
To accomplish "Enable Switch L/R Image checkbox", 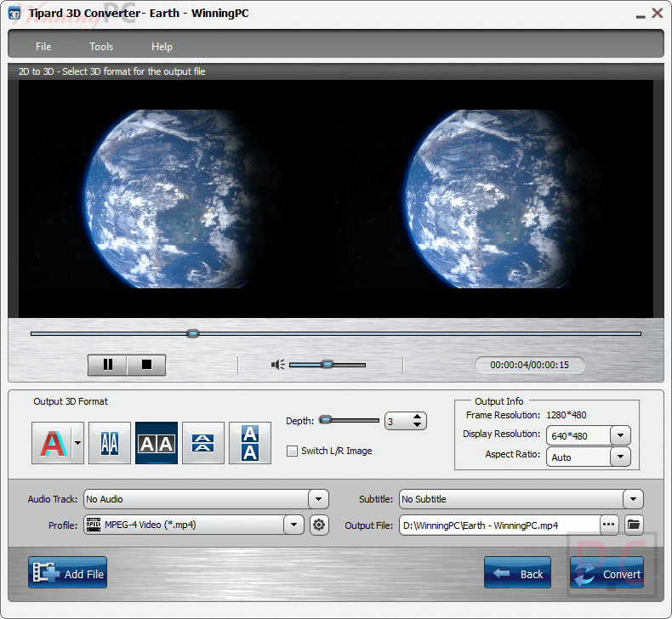I will [293, 451].
